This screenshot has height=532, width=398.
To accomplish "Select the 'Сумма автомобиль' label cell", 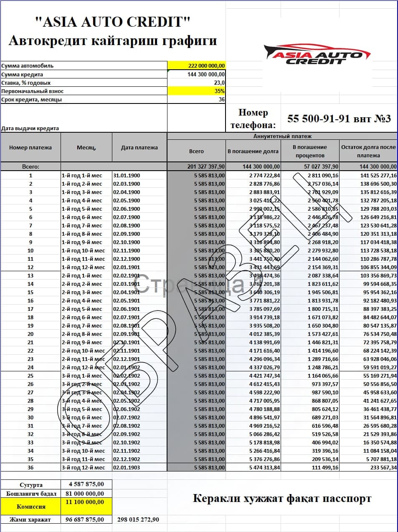I will click(x=84, y=66).
